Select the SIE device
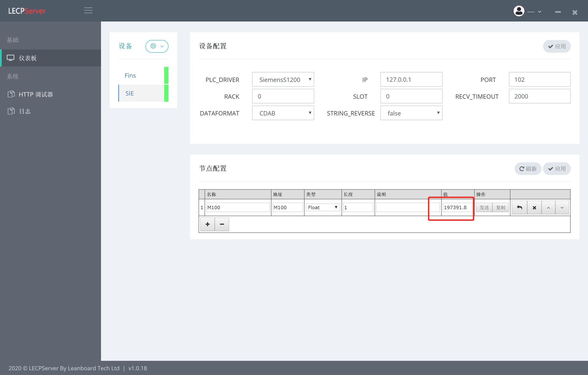The height and width of the screenshot is (375, 588). pyautogui.click(x=130, y=93)
